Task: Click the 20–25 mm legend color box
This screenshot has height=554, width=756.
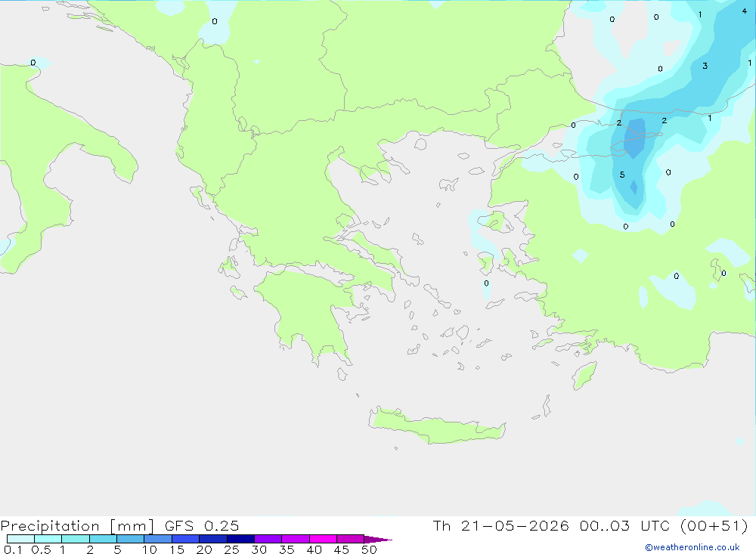Action: 213,539
